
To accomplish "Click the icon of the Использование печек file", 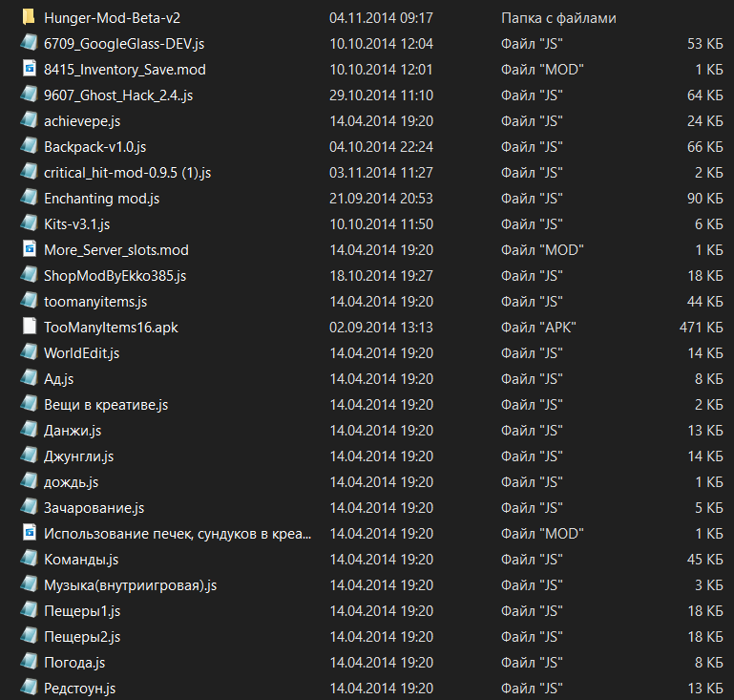I will point(29,533).
